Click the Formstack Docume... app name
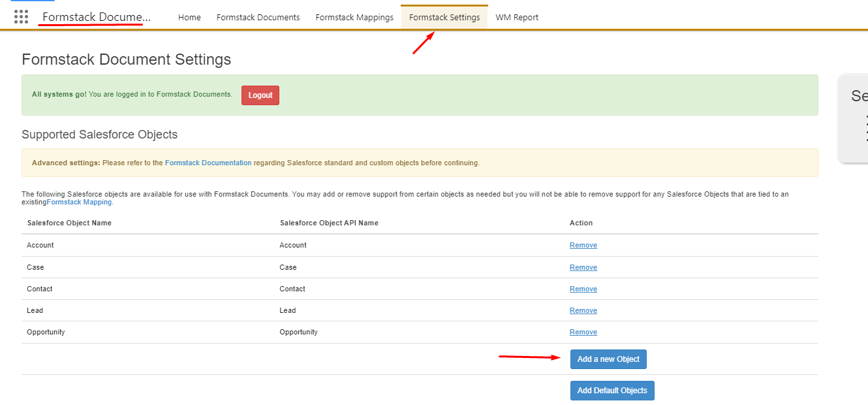Viewport: 868px width, 405px height. 96,17
